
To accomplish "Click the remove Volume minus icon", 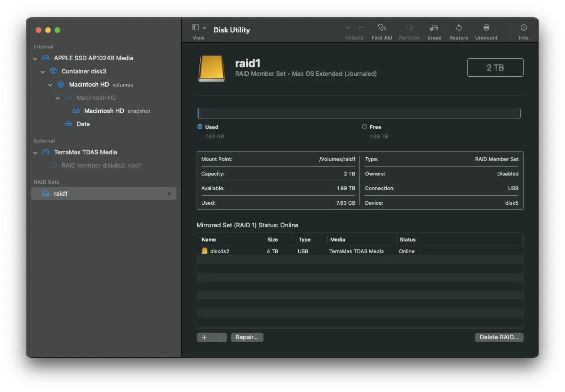I will tap(360, 28).
